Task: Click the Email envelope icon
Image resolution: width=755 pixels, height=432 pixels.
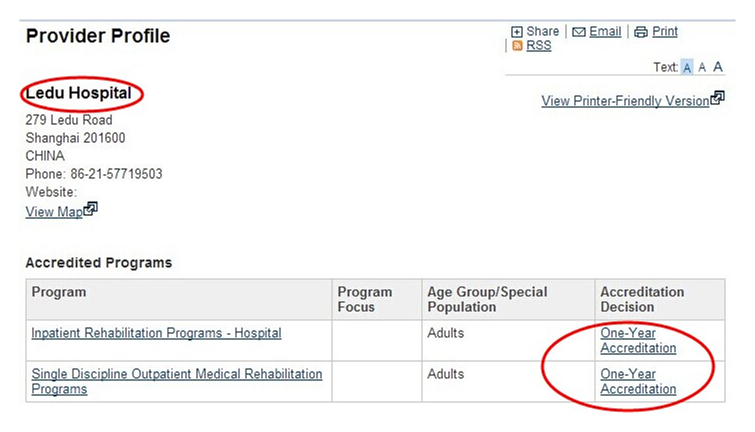Action: click(578, 32)
